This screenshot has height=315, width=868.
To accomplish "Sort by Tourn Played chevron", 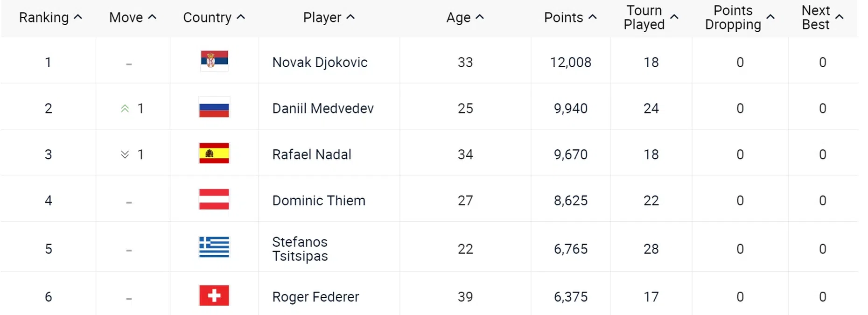I will pos(674,17).
